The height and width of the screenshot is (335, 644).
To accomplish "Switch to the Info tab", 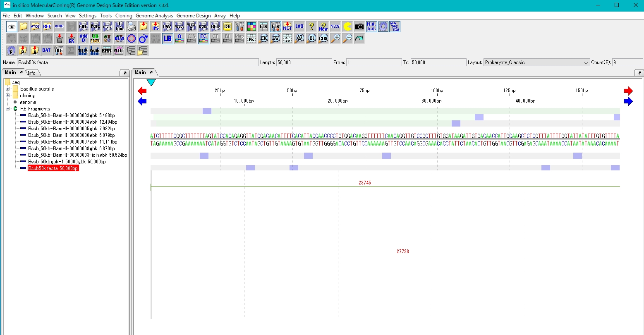I will [32, 73].
